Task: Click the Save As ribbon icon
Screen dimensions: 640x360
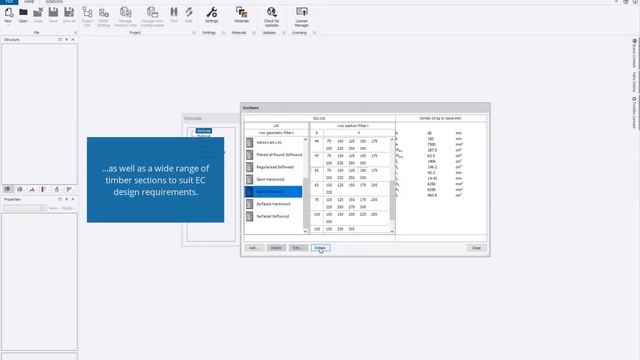Action: pyautogui.click(x=69, y=13)
